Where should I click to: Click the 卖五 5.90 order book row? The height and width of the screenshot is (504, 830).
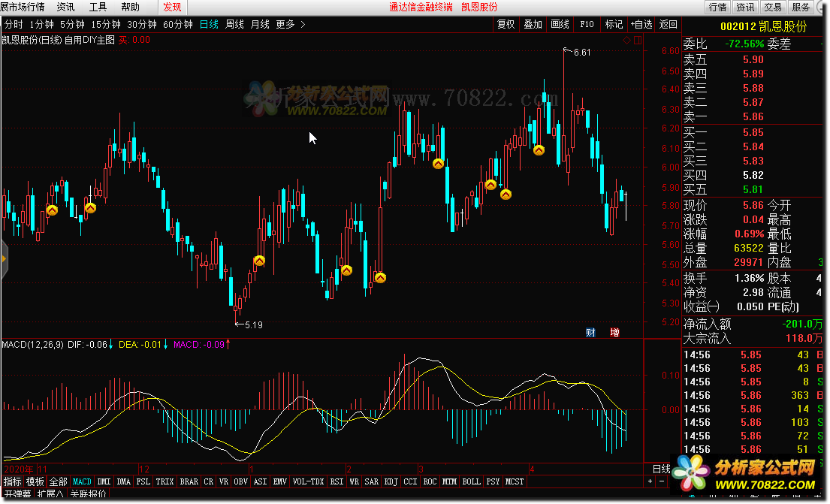(752, 60)
